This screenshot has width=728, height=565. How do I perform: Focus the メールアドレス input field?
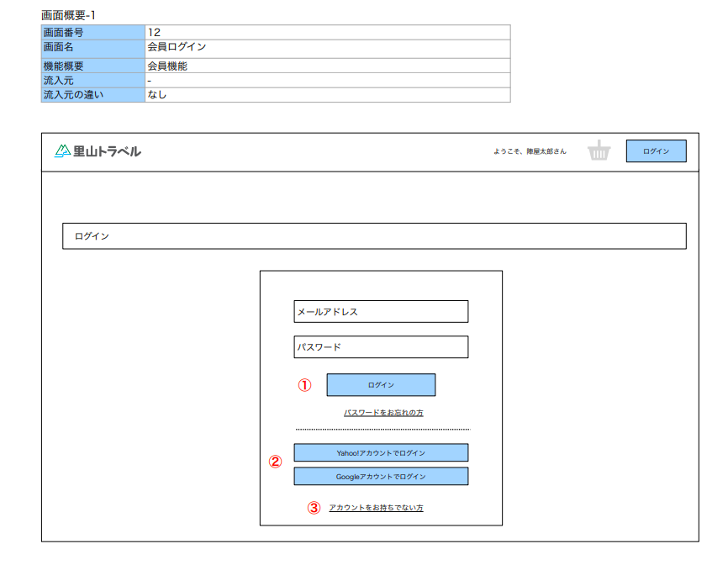pos(381,312)
